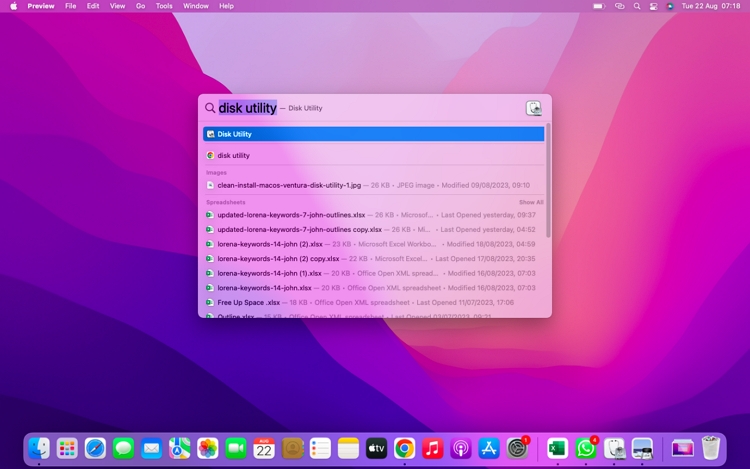Select lorena-keywords-14-john.xlsx result
The image size is (750, 469).
coord(374,288)
